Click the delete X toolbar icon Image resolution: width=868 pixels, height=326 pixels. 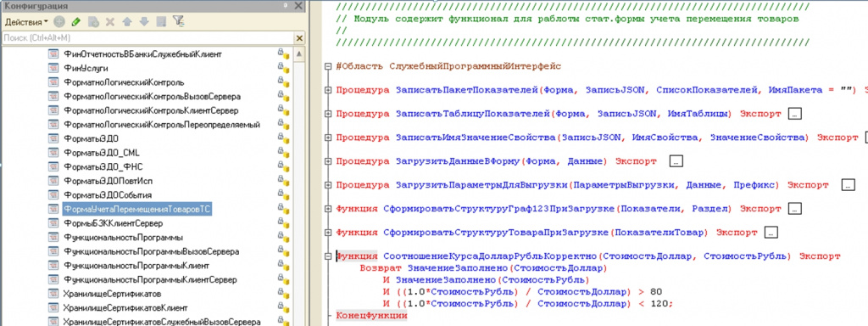pyautogui.click(x=109, y=22)
